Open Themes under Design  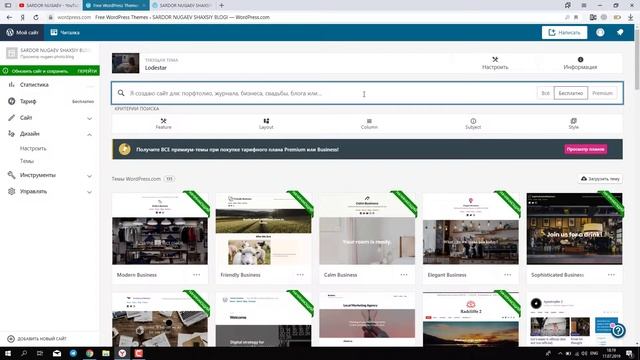click(27, 161)
